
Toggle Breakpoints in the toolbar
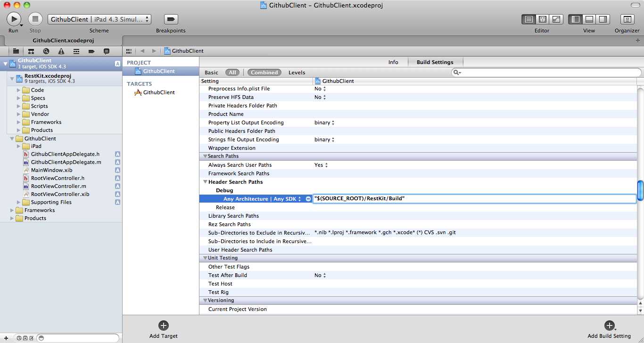[x=171, y=19]
